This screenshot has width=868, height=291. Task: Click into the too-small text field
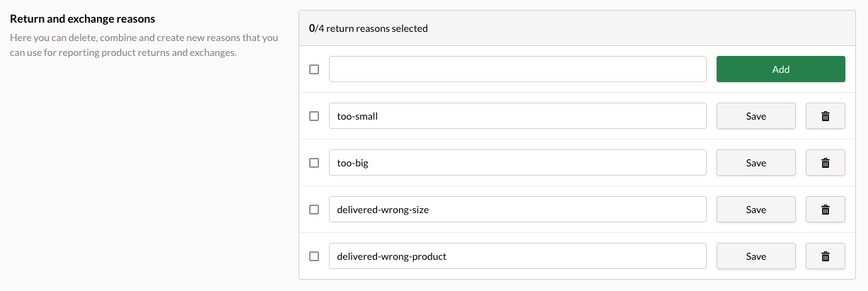(518, 116)
